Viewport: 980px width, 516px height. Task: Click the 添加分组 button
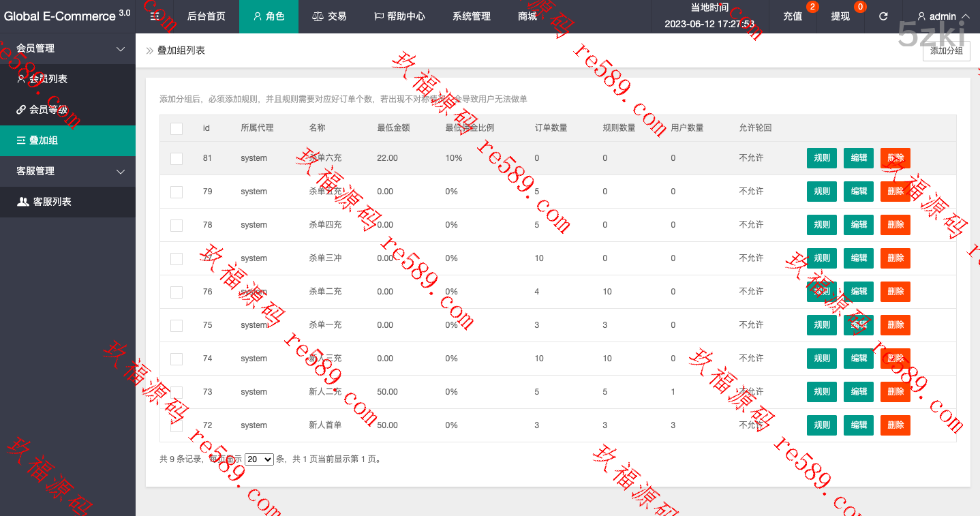click(x=946, y=50)
